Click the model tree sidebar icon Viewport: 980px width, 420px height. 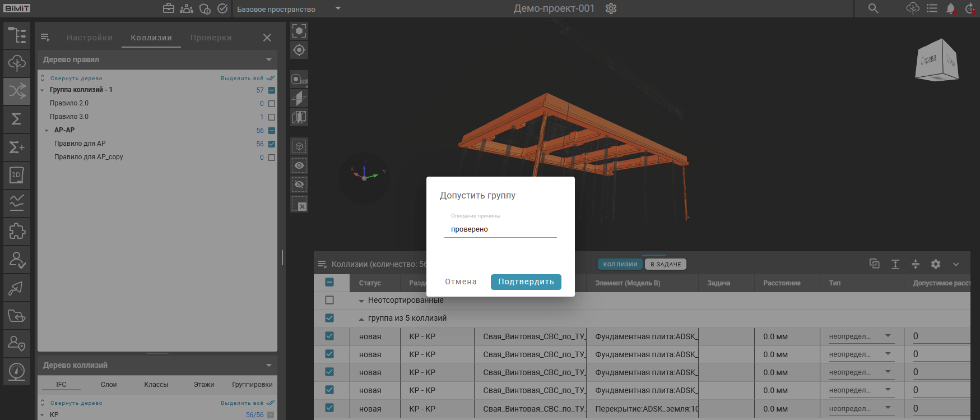click(x=17, y=35)
